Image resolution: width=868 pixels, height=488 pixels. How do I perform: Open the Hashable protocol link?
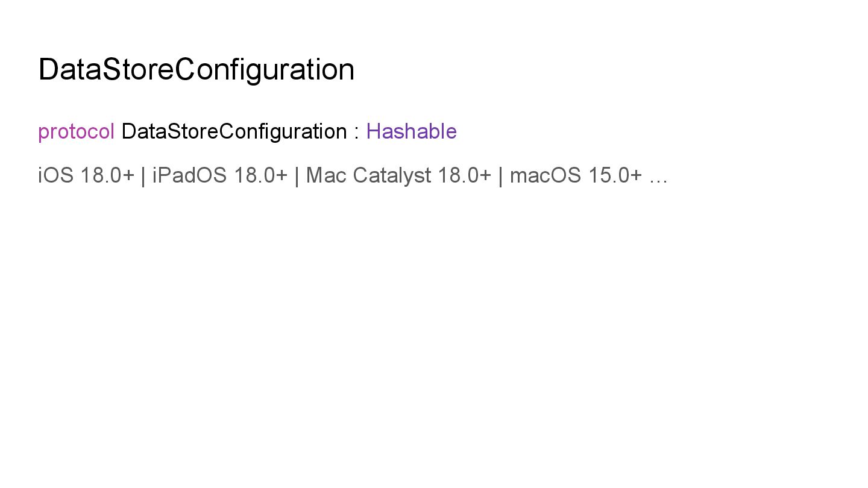coord(411,131)
